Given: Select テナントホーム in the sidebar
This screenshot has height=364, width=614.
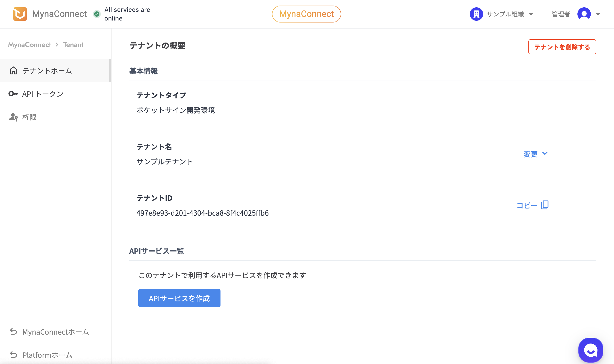Looking at the screenshot, I should click(56, 71).
